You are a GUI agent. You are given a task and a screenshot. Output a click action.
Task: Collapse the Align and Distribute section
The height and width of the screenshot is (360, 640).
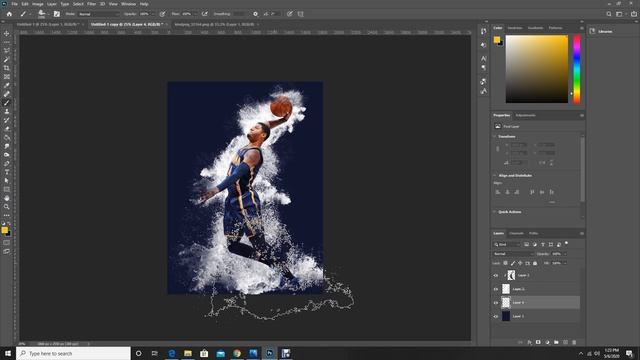[495, 176]
